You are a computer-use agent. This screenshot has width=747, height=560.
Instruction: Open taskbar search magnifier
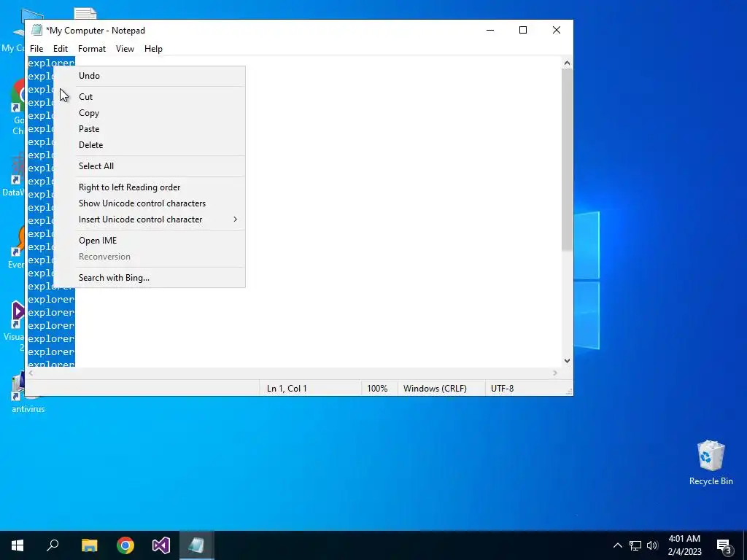click(x=53, y=545)
